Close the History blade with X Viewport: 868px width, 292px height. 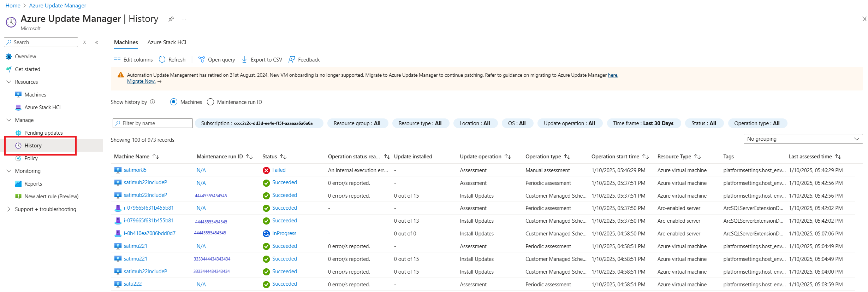(864, 19)
